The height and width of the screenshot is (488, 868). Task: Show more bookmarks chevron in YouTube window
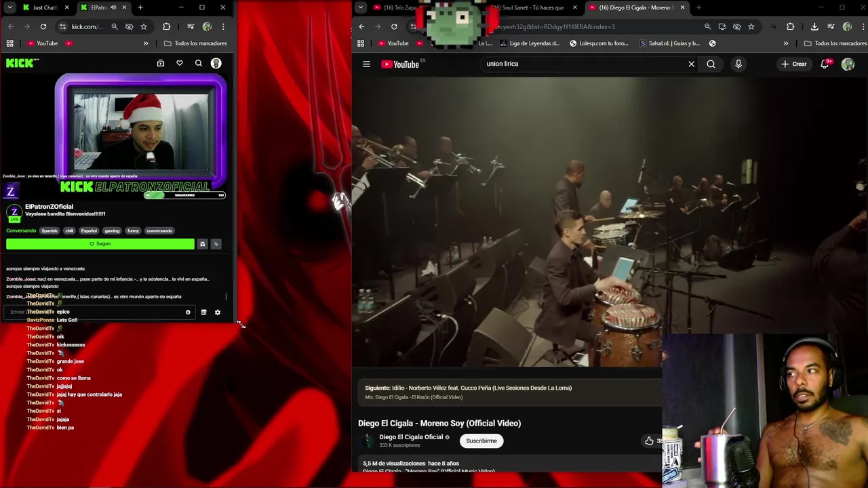pyautogui.click(x=786, y=43)
